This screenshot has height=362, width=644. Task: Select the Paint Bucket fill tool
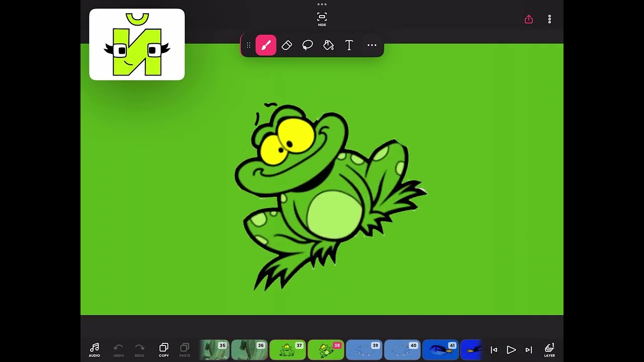329,45
